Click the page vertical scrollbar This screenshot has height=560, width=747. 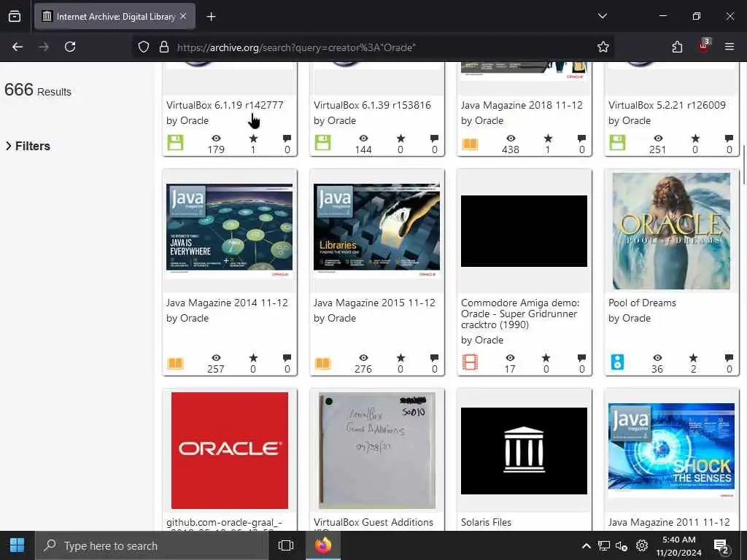743,165
